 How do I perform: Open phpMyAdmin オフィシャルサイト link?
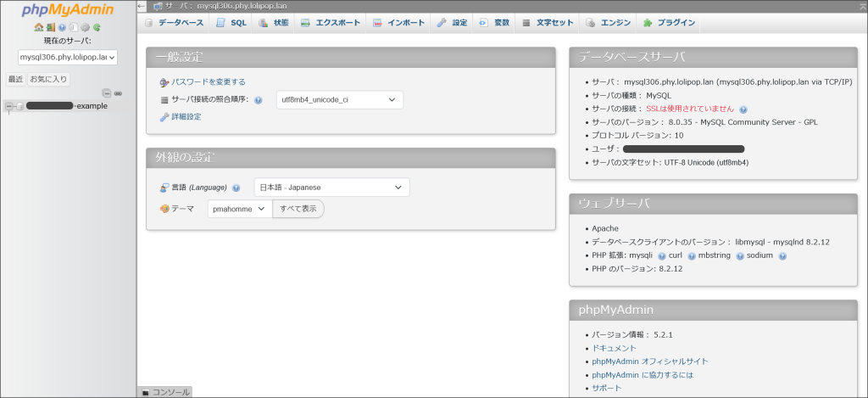tap(650, 362)
